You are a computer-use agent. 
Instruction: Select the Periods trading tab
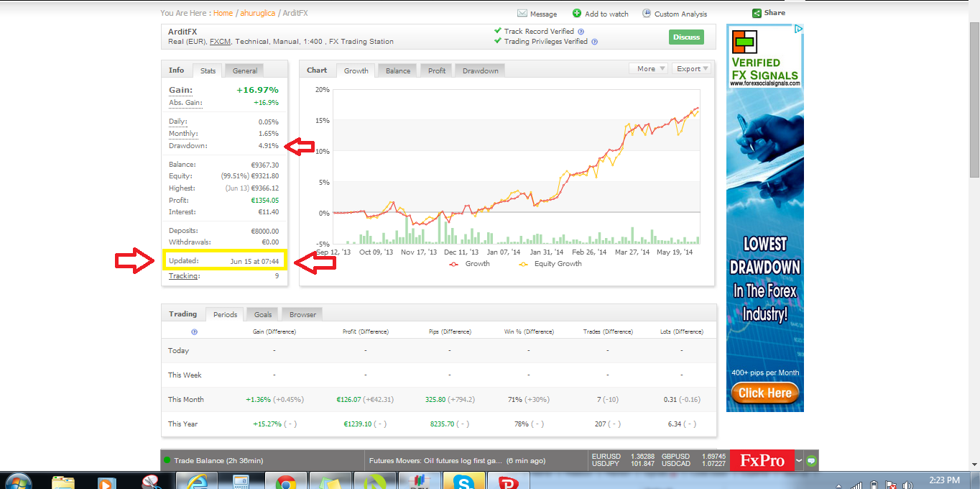pos(225,314)
